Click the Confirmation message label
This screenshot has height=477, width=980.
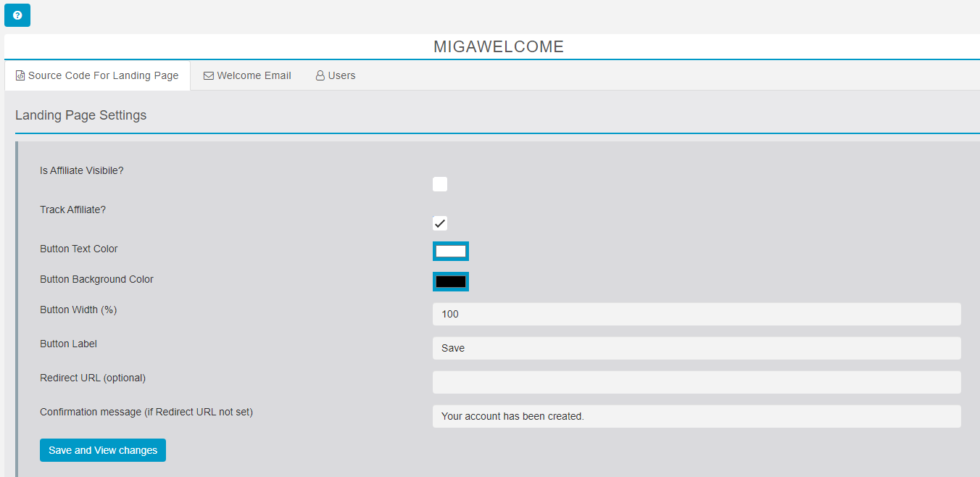tap(146, 412)
